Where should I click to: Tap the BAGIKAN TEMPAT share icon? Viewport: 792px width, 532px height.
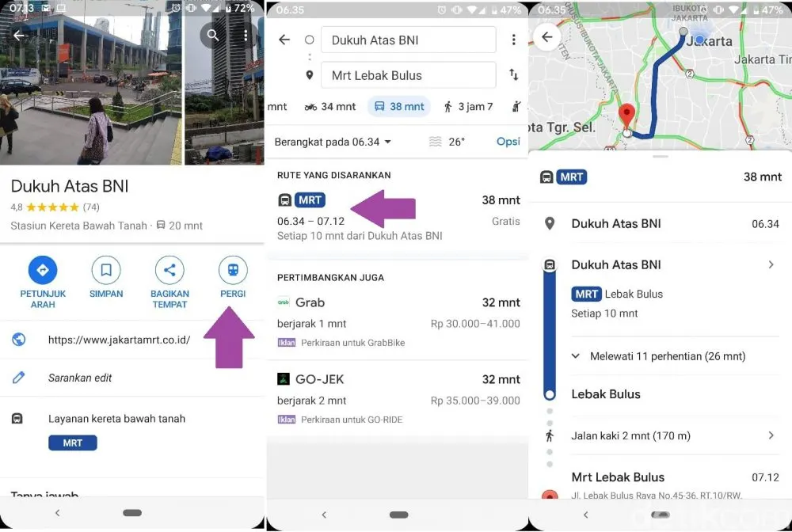click(169, 270)
